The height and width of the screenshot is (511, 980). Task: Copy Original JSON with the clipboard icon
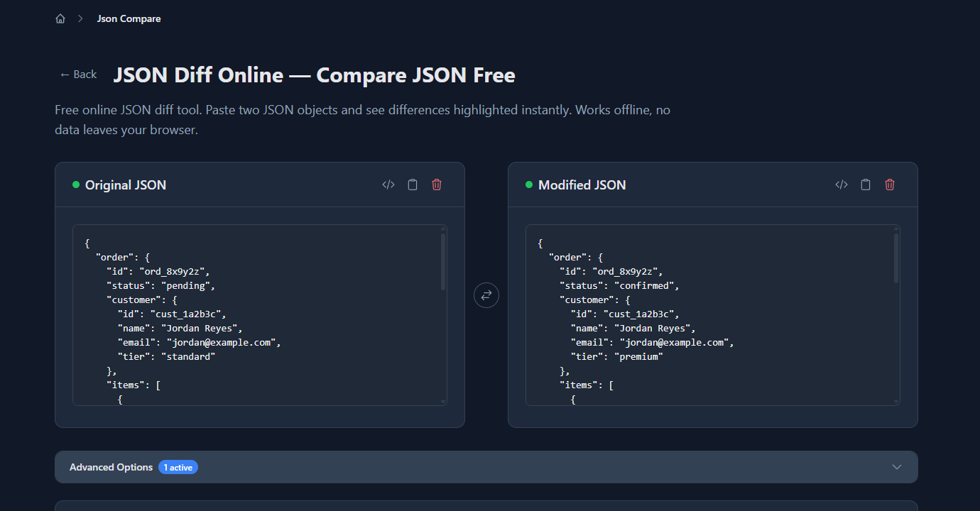(x=413, y=184)
